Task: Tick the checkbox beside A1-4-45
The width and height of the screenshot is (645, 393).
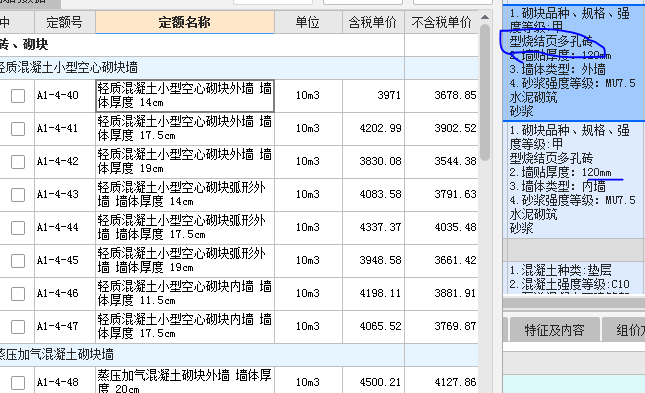Action: tap(18, 260)
